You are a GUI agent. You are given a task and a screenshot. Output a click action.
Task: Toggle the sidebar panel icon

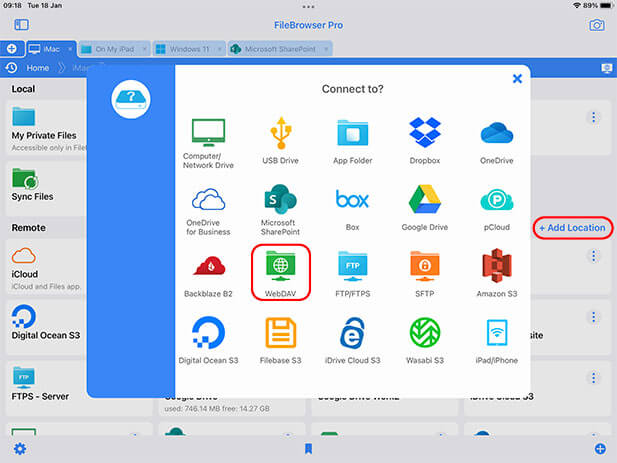(21, 25)
